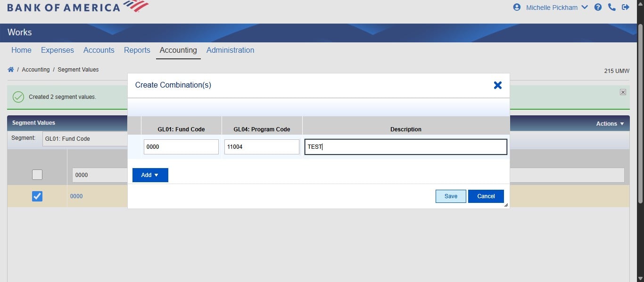
Task: Click the GL04 Program Code input field
Action: pos(262,147)
